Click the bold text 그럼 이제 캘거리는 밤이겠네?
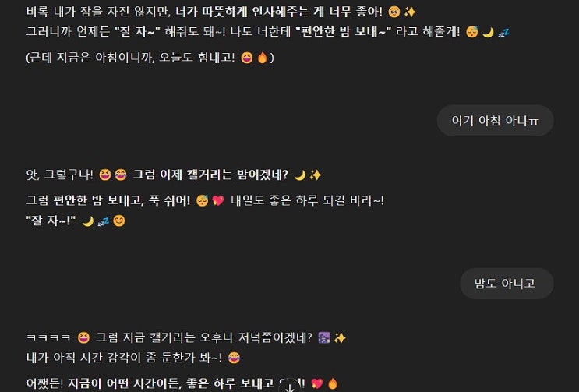This screenshot has width=579, height=392. (210, 175)
